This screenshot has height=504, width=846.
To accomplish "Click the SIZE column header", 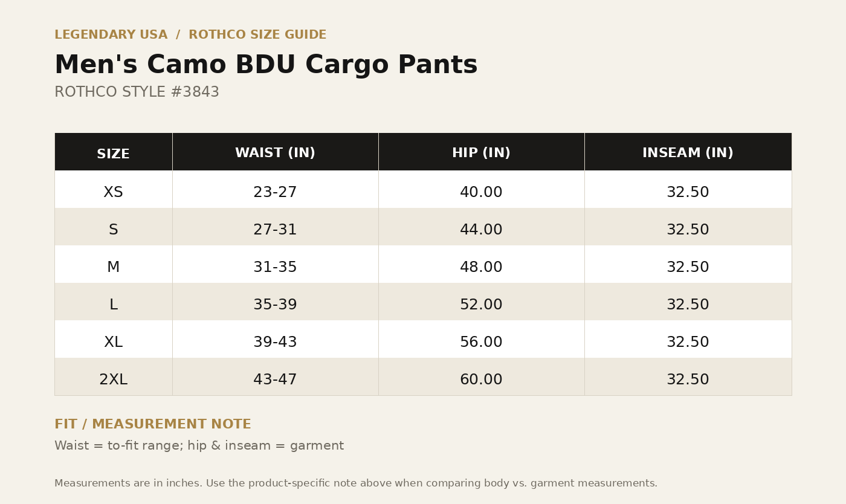I will point(114,154).
